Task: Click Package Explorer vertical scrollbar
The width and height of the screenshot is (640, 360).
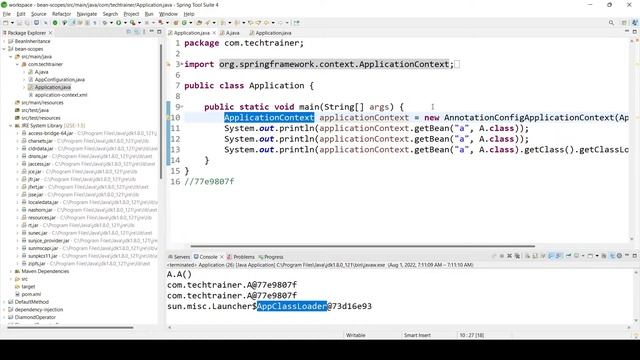Action: pos(161,110)
